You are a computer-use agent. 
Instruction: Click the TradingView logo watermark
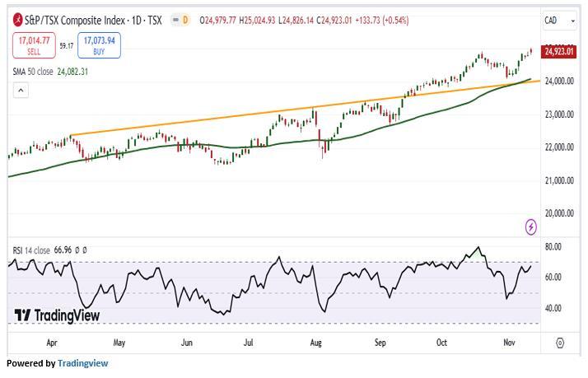pos(57,315)
